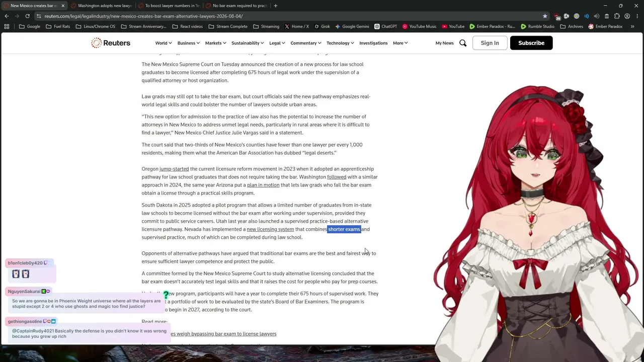Expand the More menu
The image size is (644, 362).
click(x=400, y=43)
